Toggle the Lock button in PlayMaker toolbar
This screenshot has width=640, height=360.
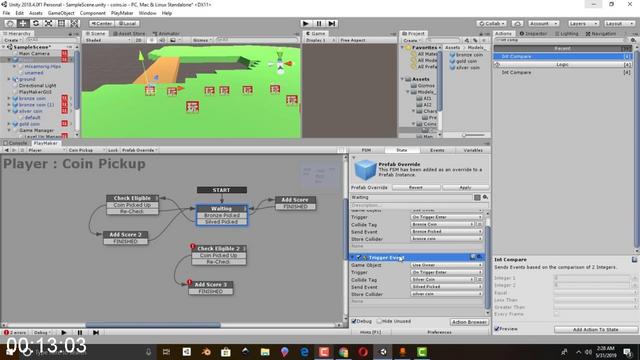(x=113, y=150)
